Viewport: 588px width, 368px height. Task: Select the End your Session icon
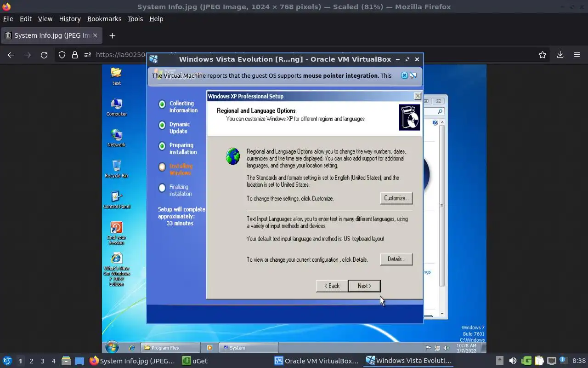coord(117,233)
